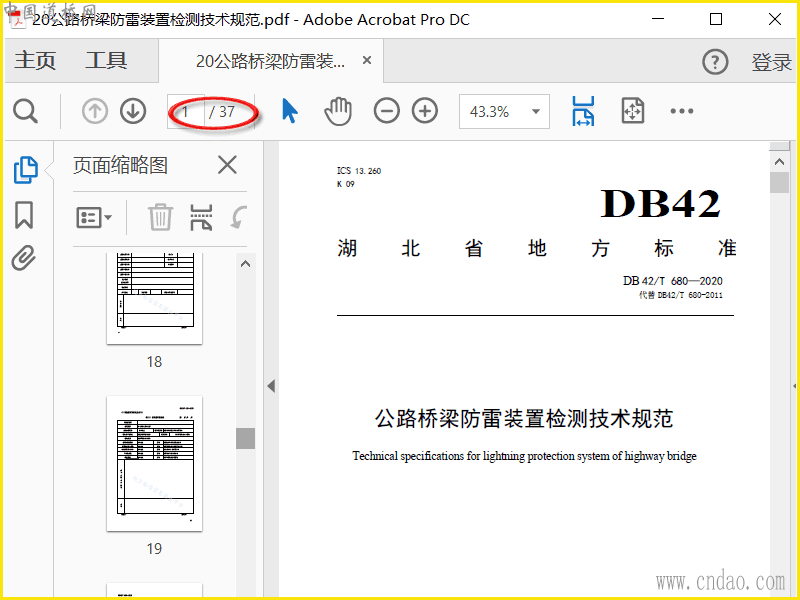
Task: Select the arrow selection tool
Action: 290,111
